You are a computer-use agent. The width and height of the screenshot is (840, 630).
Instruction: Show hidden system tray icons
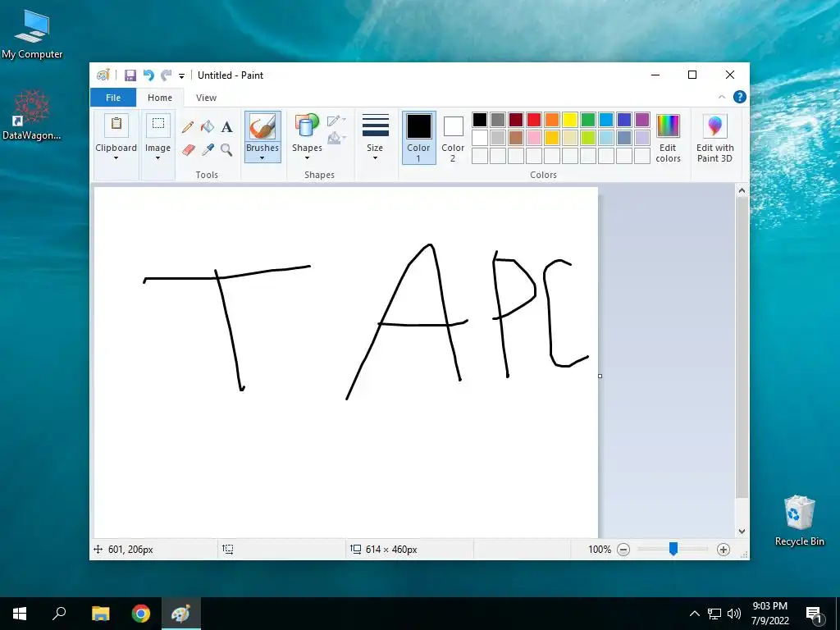point(694,614)
